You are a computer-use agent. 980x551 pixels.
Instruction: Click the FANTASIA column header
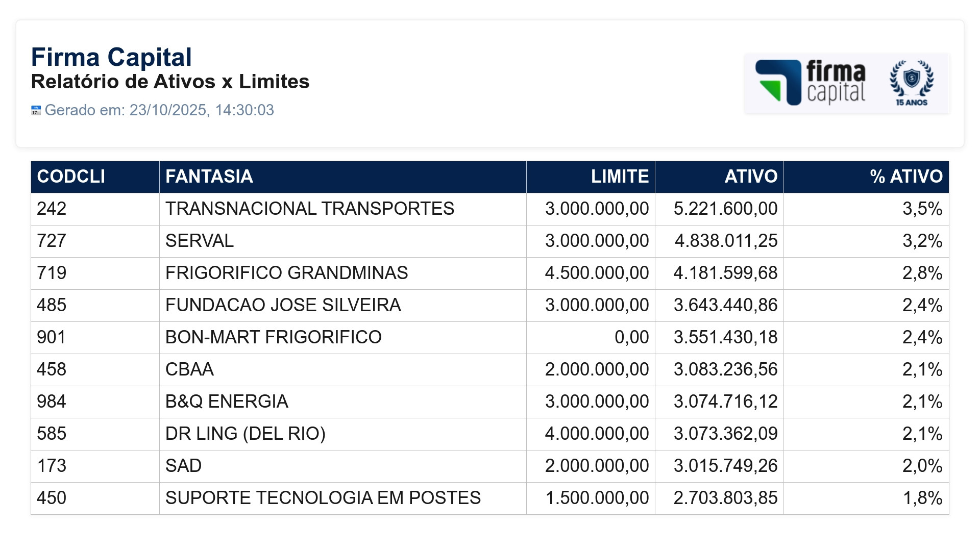click(x=209, y=177)
